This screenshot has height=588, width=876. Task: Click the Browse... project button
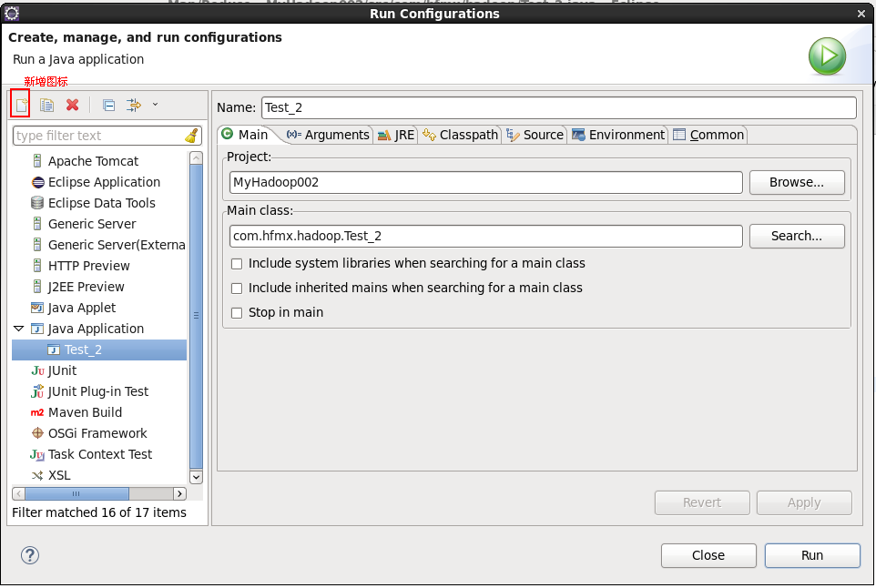[x=797, y=182]
